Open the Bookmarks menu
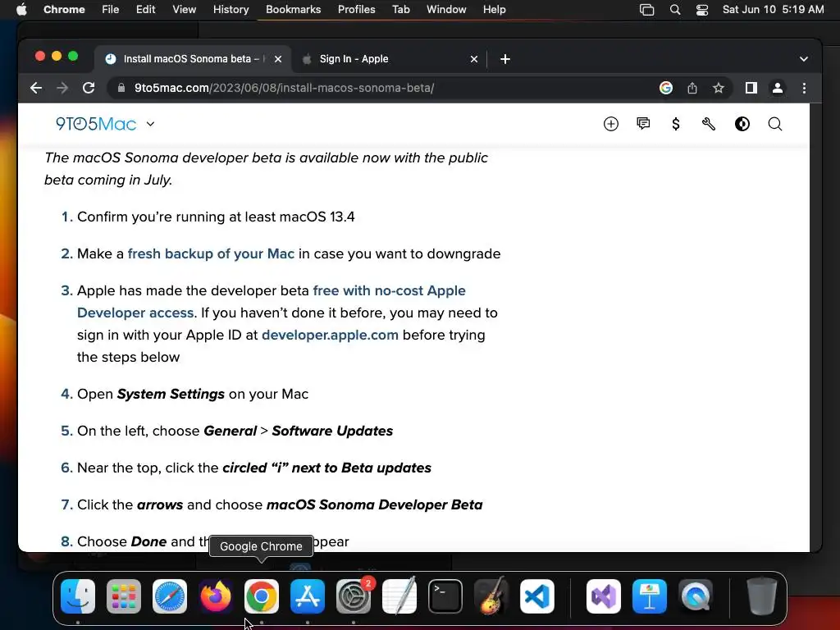840x630 pixels. 293,10
